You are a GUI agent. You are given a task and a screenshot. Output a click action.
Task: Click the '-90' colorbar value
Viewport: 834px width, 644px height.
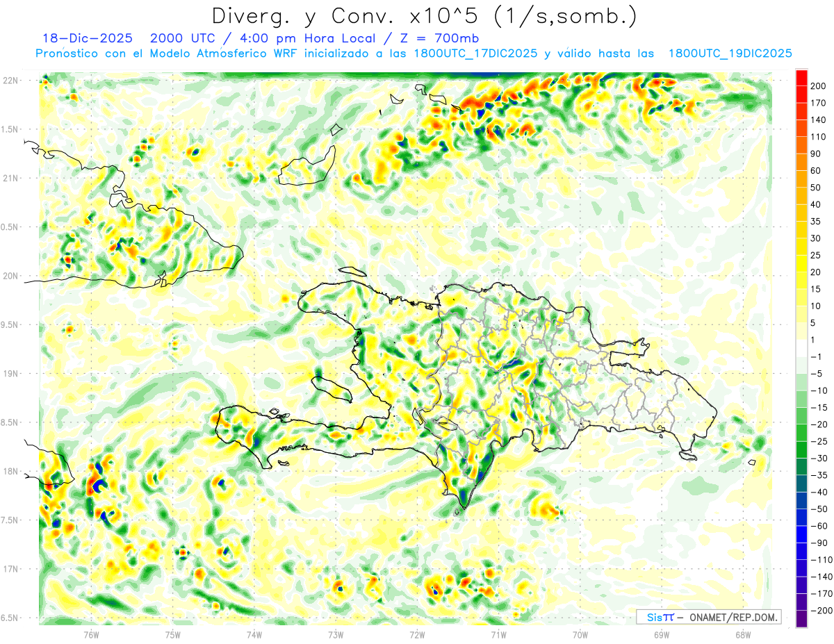coord(820,543)
